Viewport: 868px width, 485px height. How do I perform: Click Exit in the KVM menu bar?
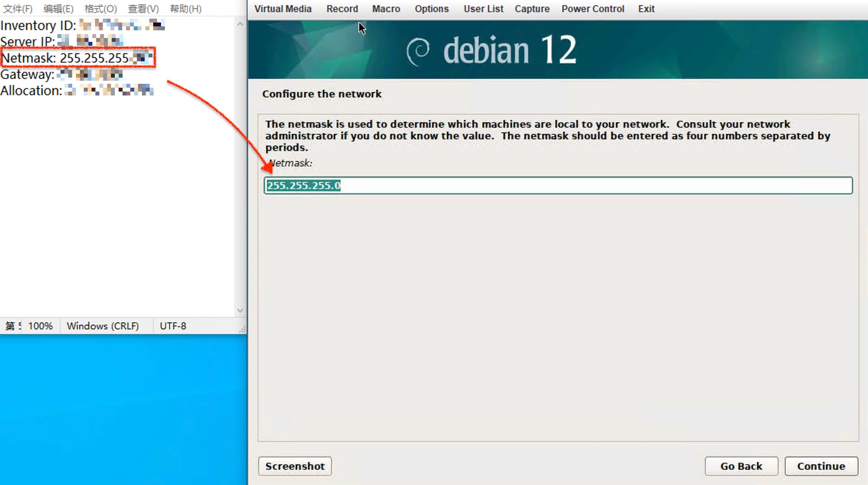pyautogui.click(x=646, y=9)
